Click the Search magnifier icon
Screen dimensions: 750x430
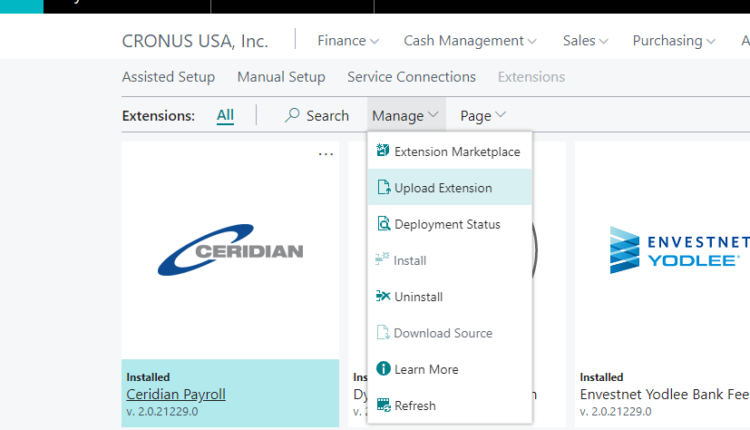292,116
